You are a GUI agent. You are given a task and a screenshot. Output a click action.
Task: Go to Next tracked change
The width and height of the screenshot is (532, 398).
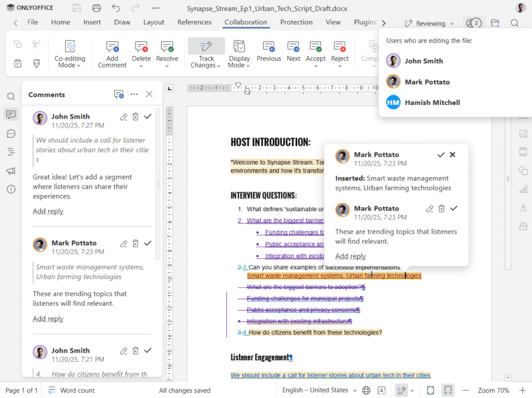click(293, 47)
